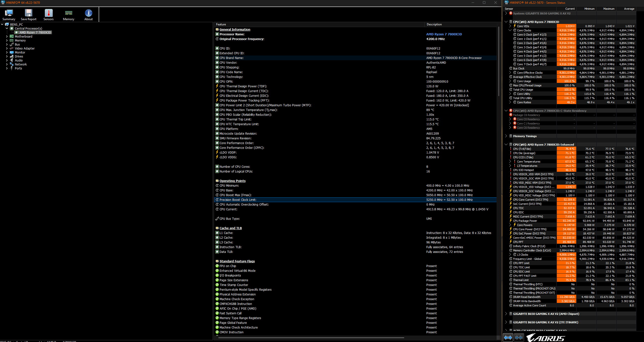
Task: Click the Audio speaker tree icon
Action: coord(11,60)
